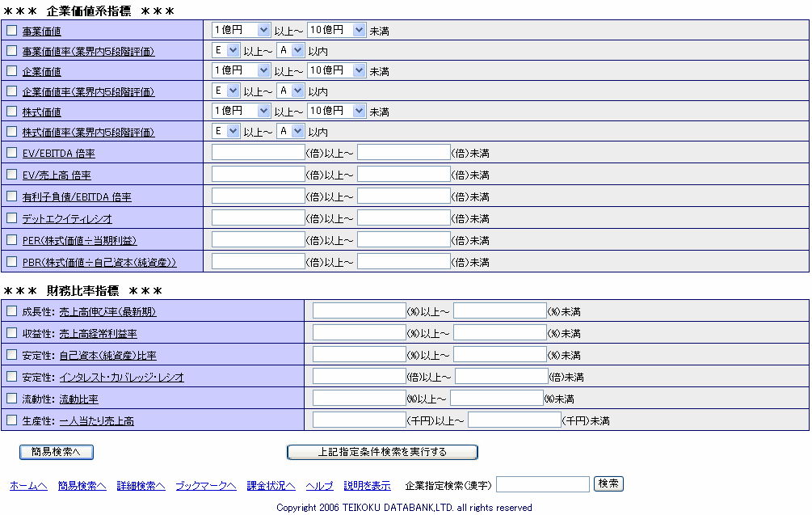Check デットエクイティレシオ checkbox
This screenshot has width=812, height=515.
[11, 218]
